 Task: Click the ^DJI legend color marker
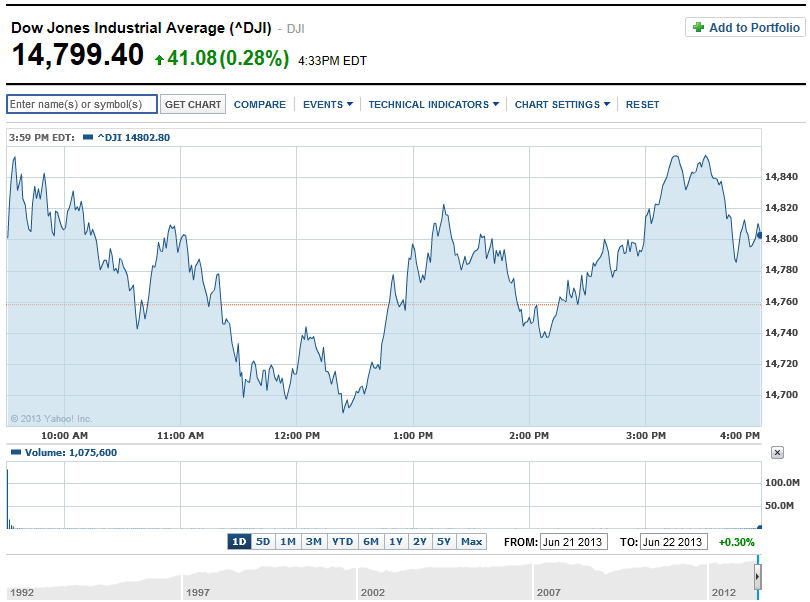click(x=88, y=137)
